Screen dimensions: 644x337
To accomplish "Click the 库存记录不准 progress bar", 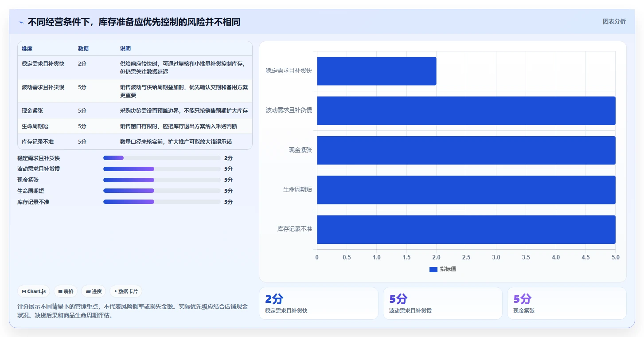I will pyautogui.click(x=162, y=202).
